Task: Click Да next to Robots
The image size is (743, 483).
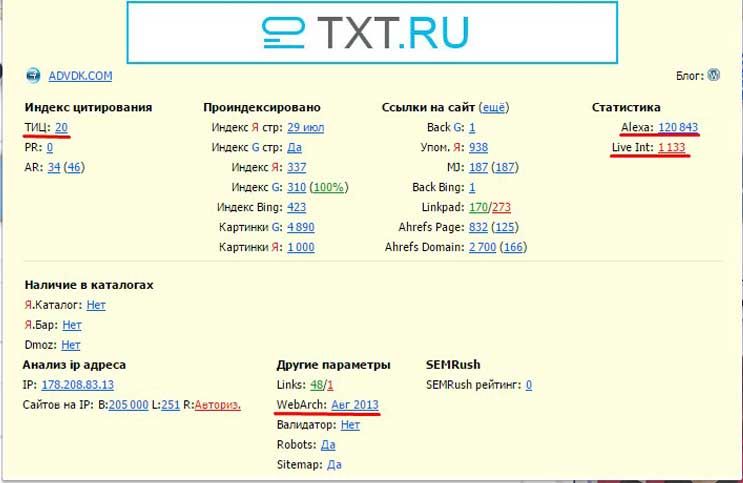Action: 328,445
